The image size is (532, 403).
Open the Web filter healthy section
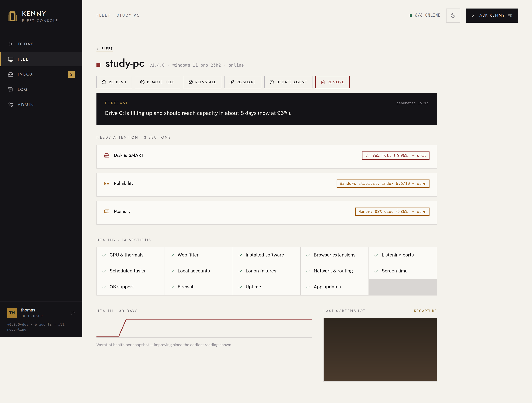[199, 255]
